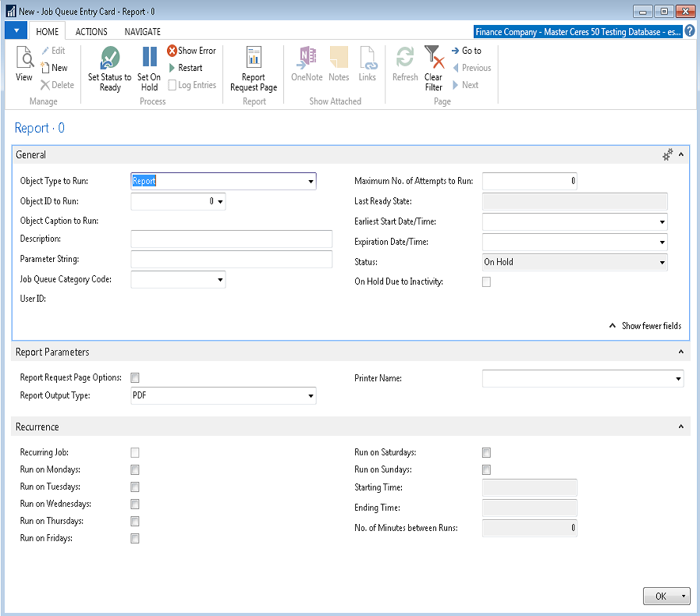Enable the Run on Mondays checkbox
The width and height of the screenshot is (700, 616).
click(135, 470)
